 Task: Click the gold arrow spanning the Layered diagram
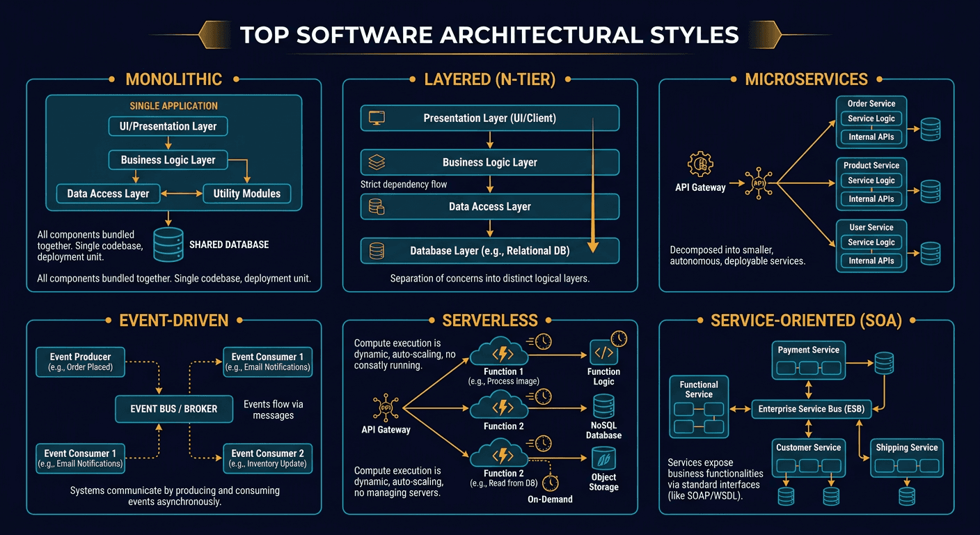pos(592,185)
